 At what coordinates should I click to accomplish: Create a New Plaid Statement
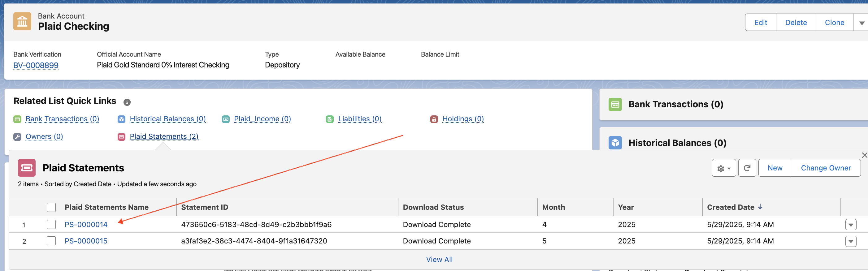coord(775,168)
